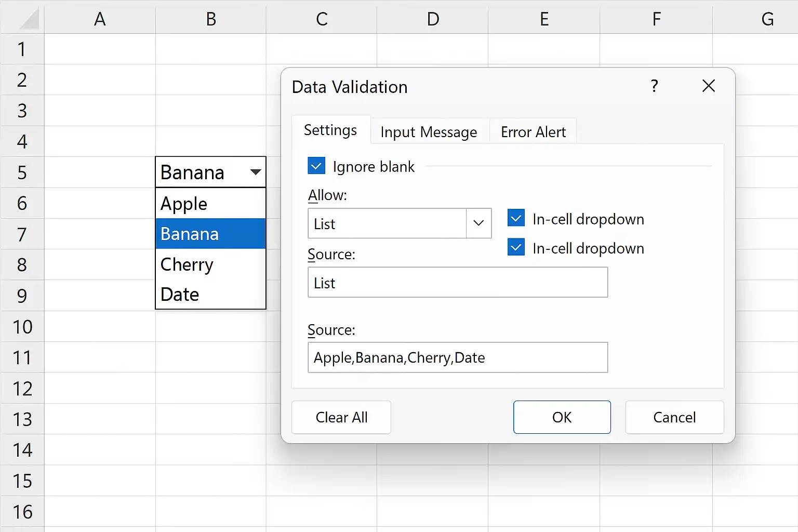The image size is (798, 532).
Task: Open the dropdown arrow in cell B5
Action: [x=255, y=172]
